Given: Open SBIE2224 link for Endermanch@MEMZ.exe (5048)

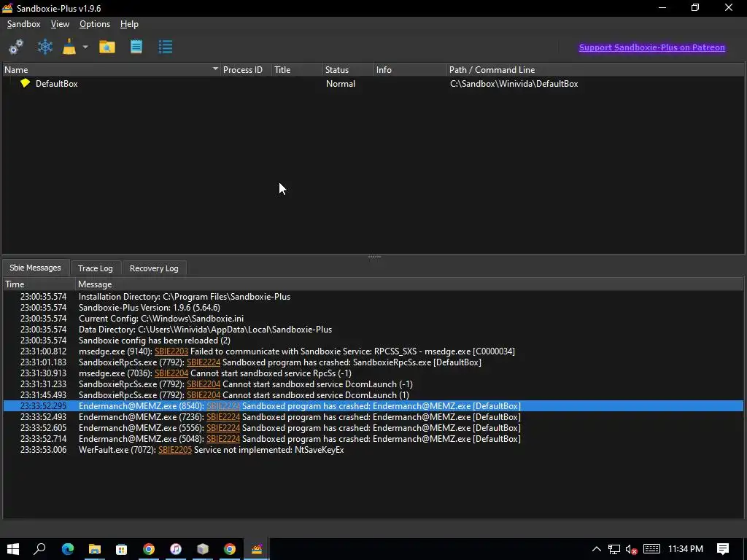Looking at the screenshot, I should 223,439.
